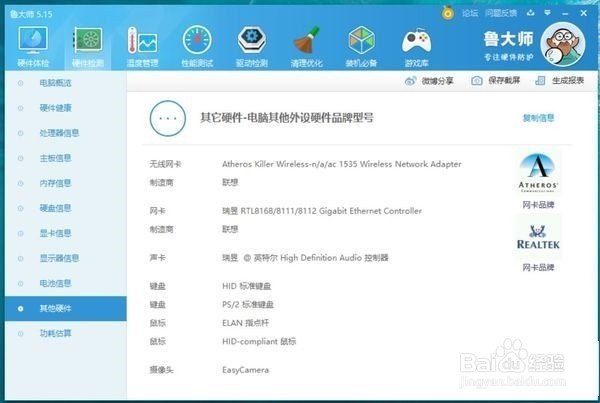Click the 生成报表 generate report text
The height and width of the screenshot is (403, 600).
(568, 81)
